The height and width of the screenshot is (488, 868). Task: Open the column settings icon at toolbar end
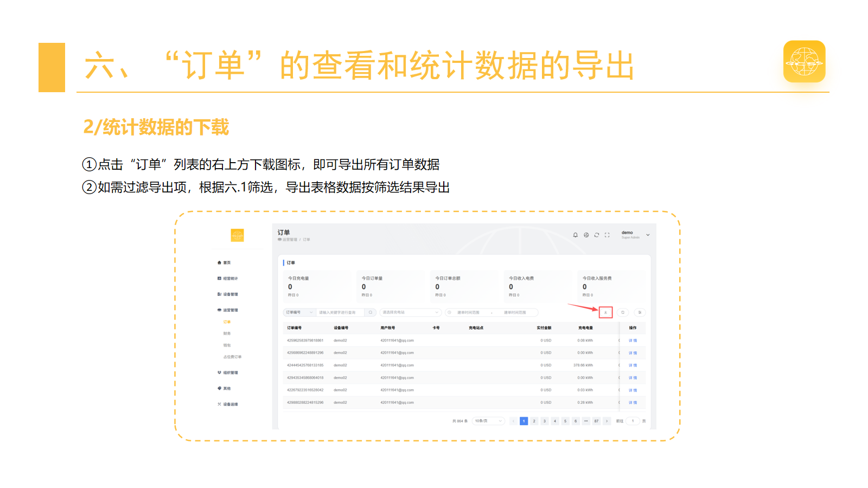click(640, 312)
